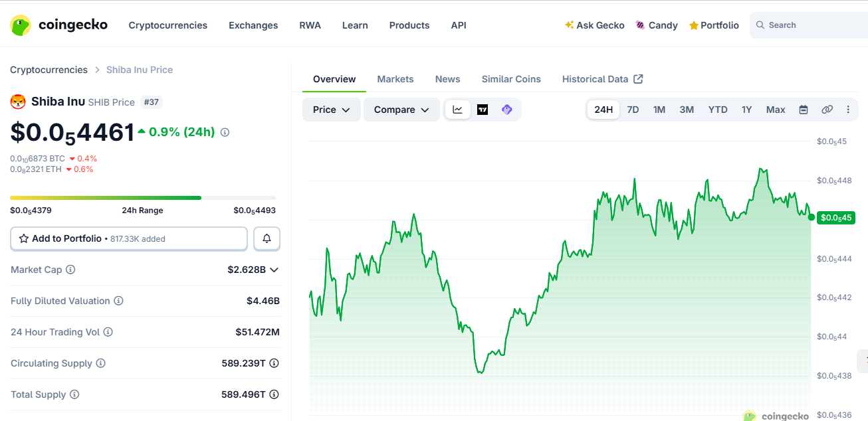Click the #37 rank badge

tap(152, 102)
